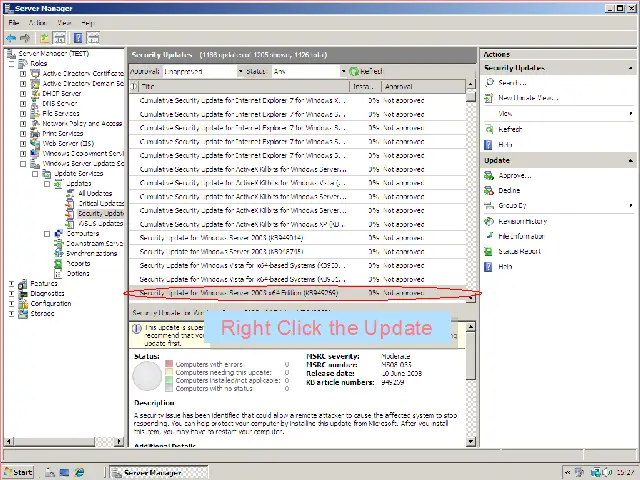
Task: Click details pane scrollbar down arrow
Action: point(471,441)
